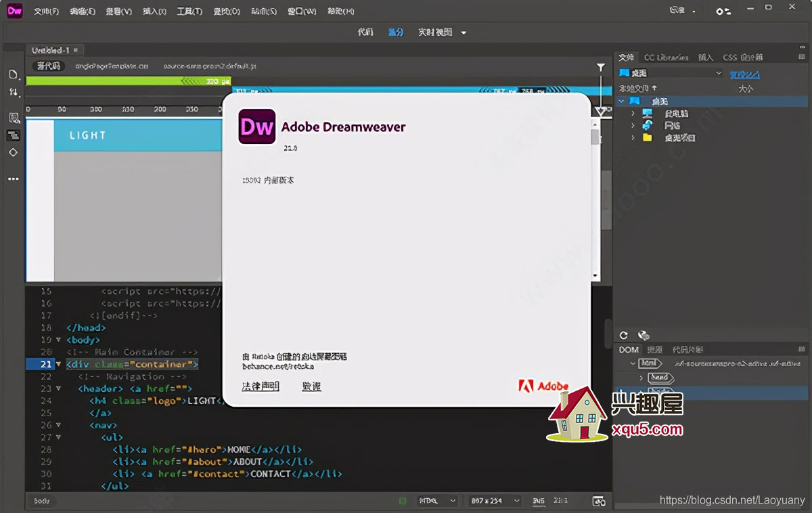Open the legal notices link in About dialog
Image resolution: width=812 pixels, height=513 pixels.
click(x=261, y=386)
